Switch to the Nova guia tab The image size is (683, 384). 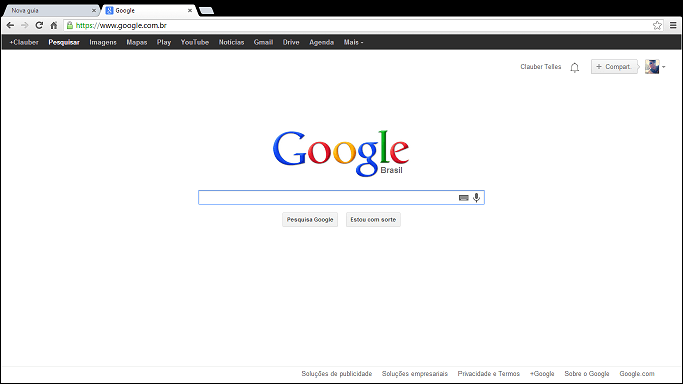(x=51, y=10)
